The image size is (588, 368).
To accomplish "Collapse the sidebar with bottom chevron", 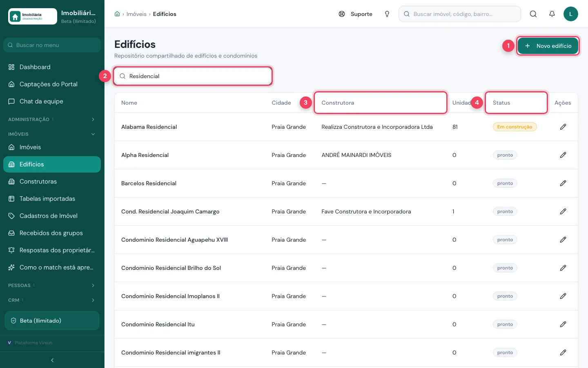I will pos(52,360).
